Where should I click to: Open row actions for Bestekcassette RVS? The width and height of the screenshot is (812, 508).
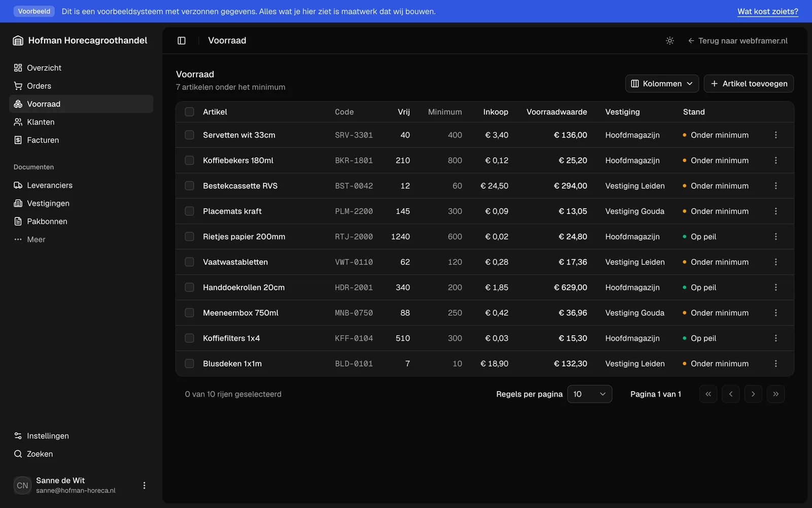pyautogui.click(x=775, y=186)
